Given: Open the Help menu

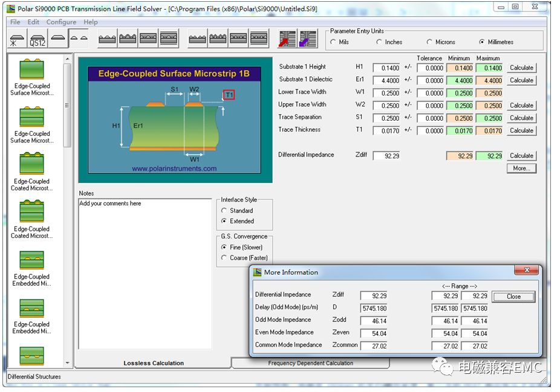Looking at the screenshot, I should pos(91,22).
